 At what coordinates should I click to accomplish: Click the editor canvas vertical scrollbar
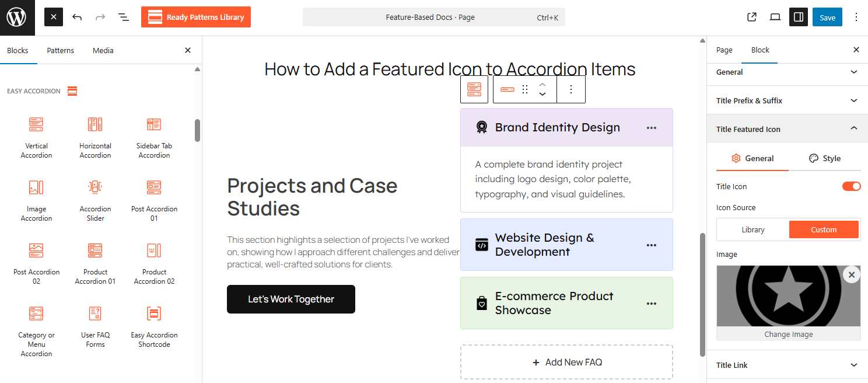(x=703, y=295)
